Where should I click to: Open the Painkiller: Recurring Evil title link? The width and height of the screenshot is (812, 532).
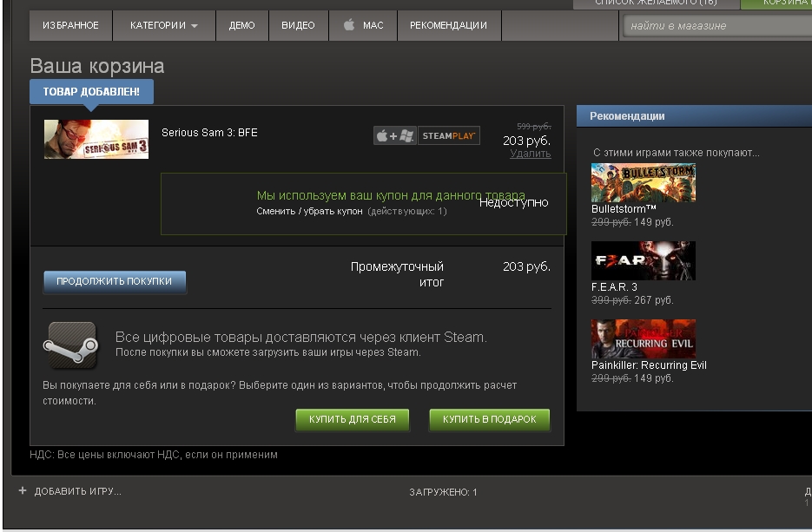[649, 365]
